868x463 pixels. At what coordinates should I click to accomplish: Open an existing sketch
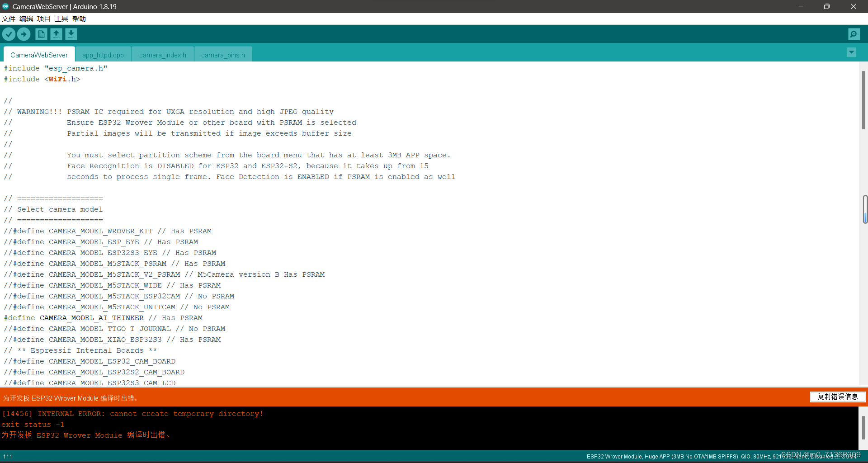(56, 34)
